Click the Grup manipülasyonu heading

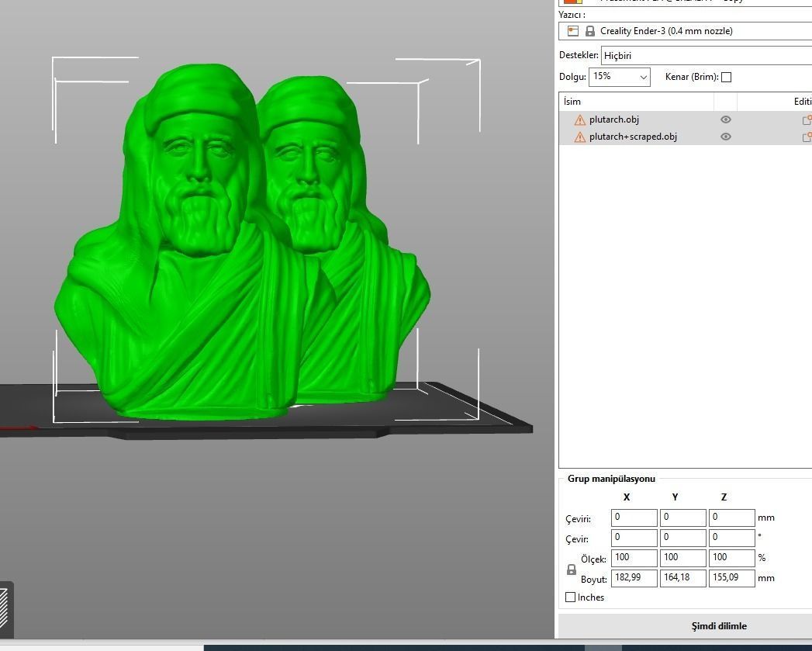pyautogui.click(x=611, y=479)
